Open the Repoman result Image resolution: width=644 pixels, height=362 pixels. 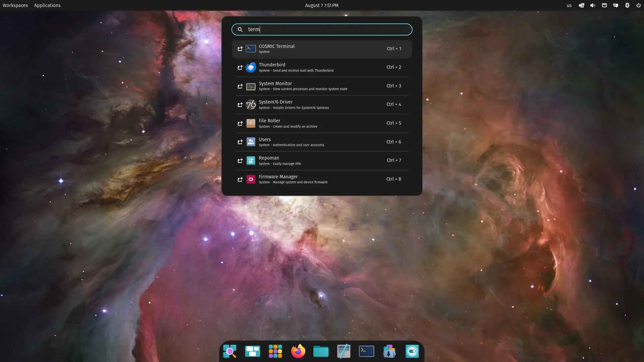(322, 161)
